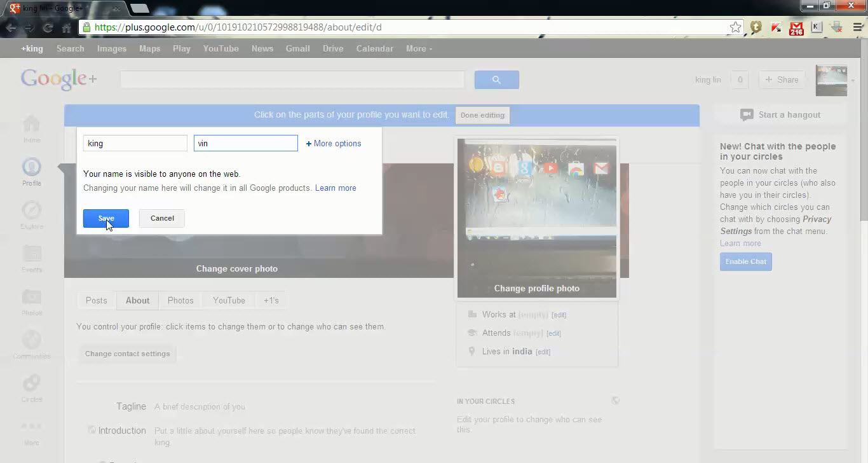This screenshot has height=463, width=868.
Task: Open Profile in the Google+ sidebar
Action: [31, 172]
